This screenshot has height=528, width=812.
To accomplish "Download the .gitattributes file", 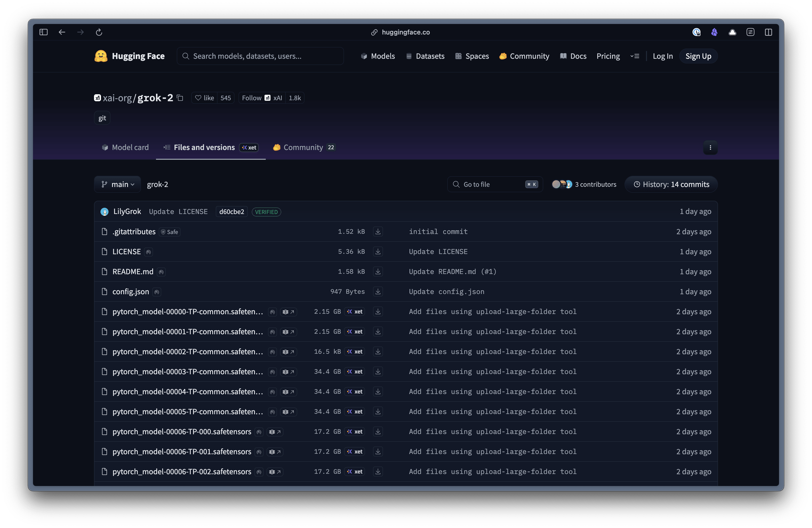I will tap(378, 231).
